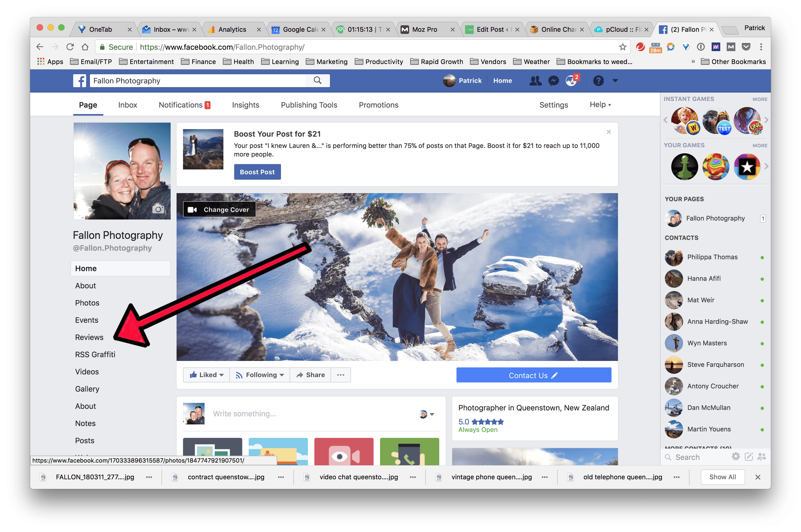Open Photos in page sidebar

87,303
